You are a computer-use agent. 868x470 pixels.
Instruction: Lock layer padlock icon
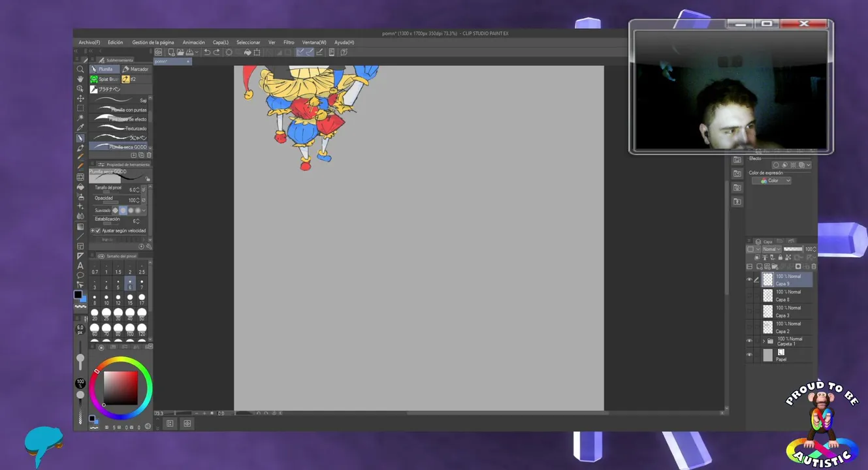[780, 257]
